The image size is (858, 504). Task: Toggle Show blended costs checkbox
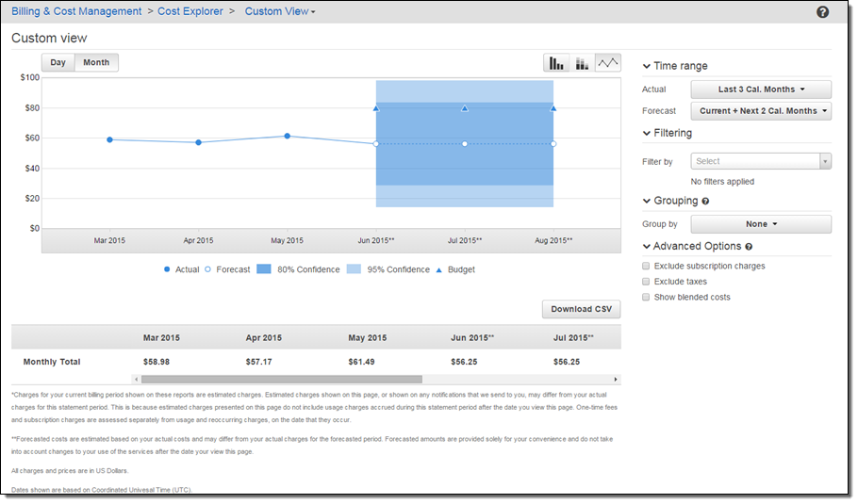point(646,297)
